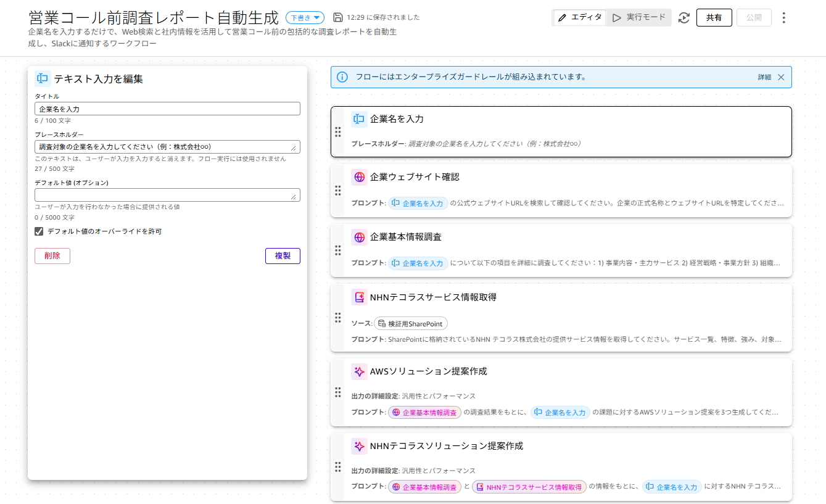826x504 pixels.
Task: Select the AWSソリューション提案作成 card title
Action: point(428,371)
